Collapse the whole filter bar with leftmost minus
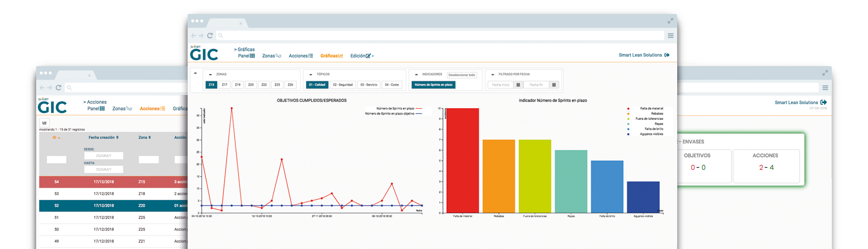868x249 pixels. pos(195,73)
